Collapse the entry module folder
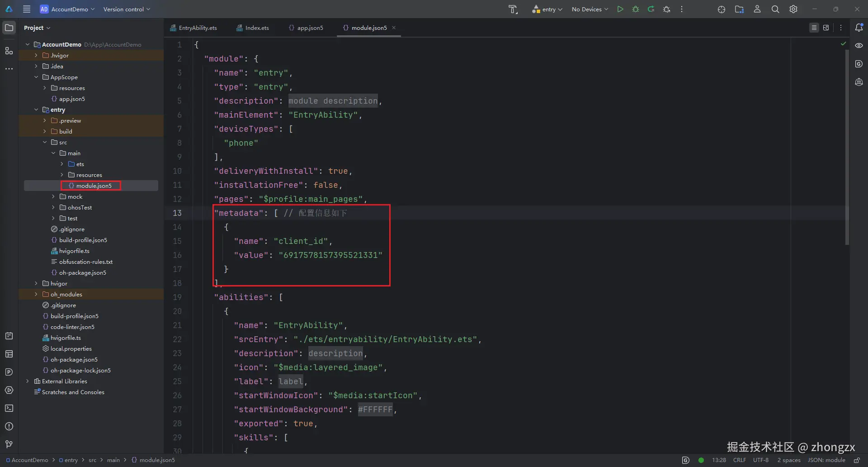The width and height of the screenshot is (868, 467). [x=36, y=110]
